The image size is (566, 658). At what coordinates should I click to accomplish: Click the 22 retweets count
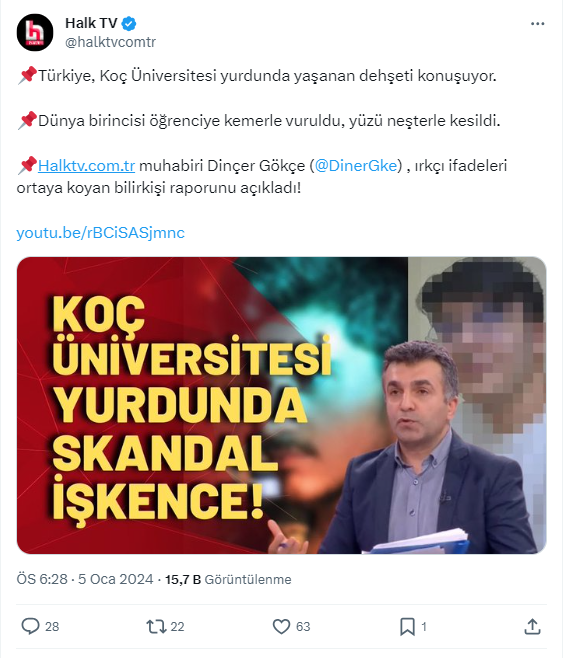point(177,627)
